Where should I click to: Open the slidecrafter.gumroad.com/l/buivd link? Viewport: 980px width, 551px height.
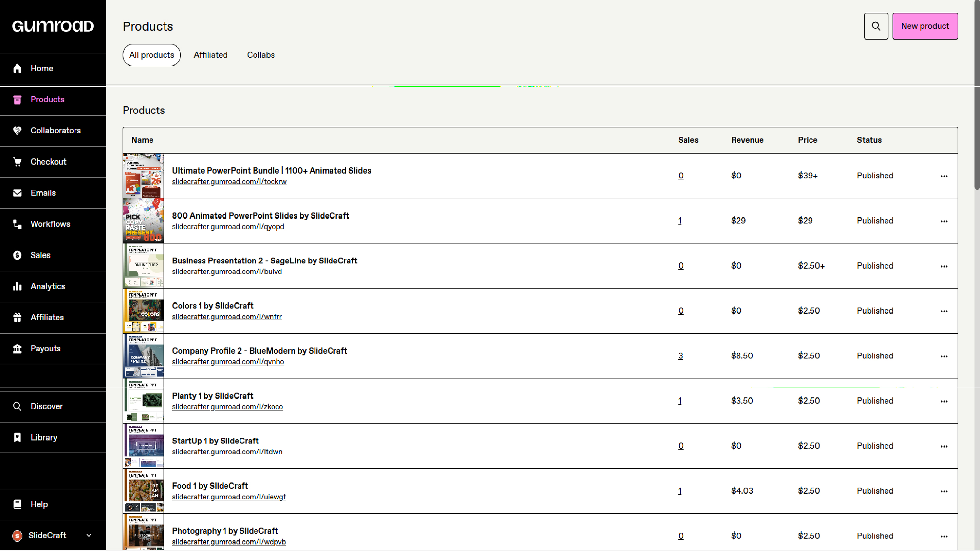[x=227, y=272]
